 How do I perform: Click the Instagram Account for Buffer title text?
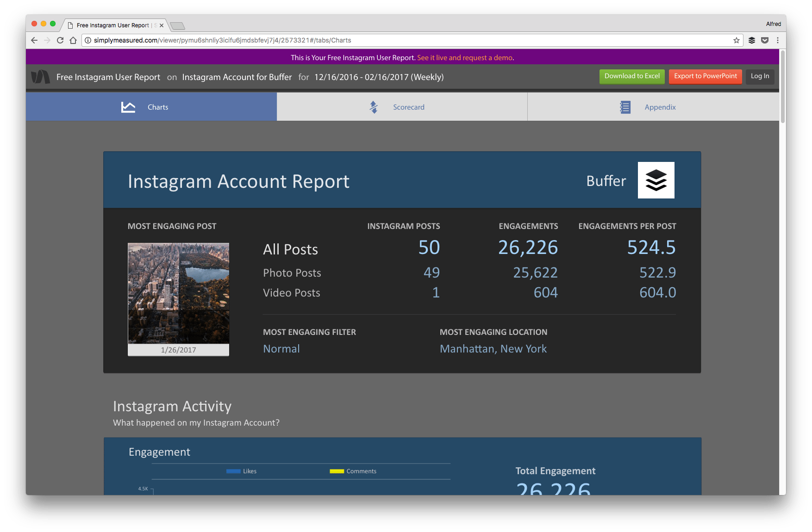coord(237,77)
